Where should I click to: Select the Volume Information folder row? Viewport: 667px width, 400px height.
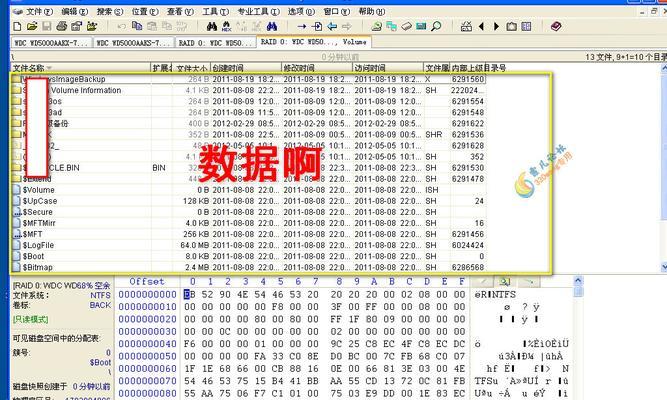click(249, 90)
